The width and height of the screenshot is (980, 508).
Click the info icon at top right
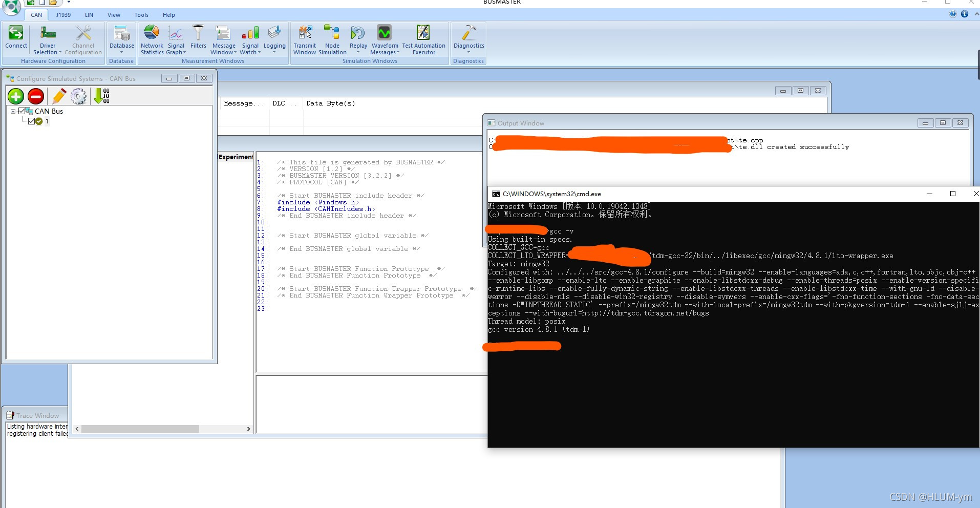click(964, 14)
